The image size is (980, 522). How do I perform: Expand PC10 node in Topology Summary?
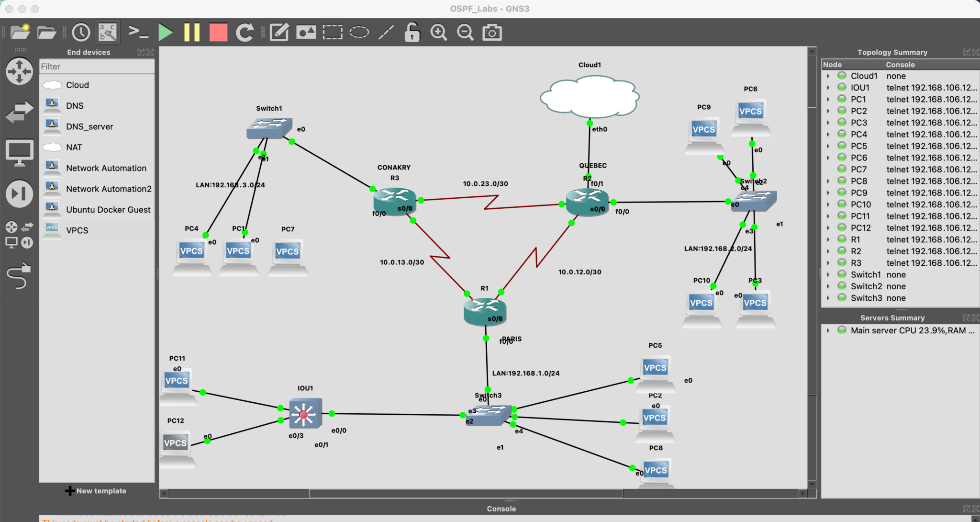[828, 204]
